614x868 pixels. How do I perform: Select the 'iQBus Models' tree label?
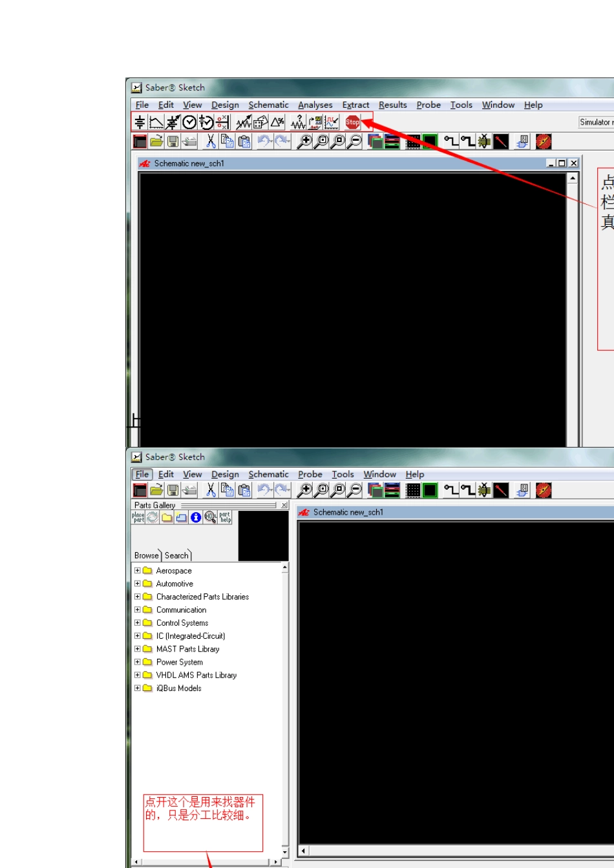[x=179, y=688]
